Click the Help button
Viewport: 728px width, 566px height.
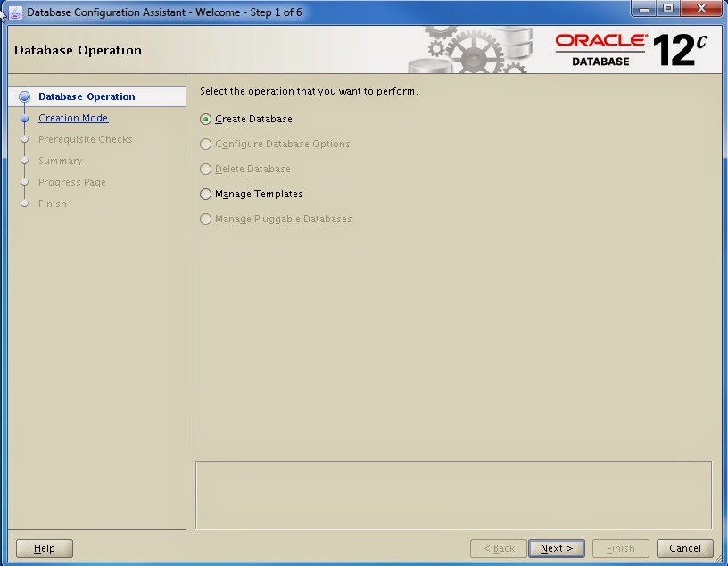coord(44,548)
